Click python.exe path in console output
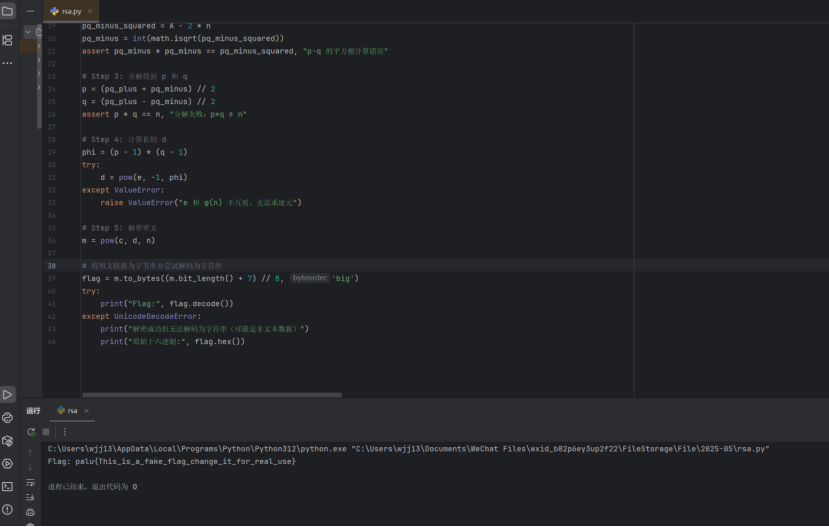The height and width of the screenshot is (527, 829). [197, 449]
